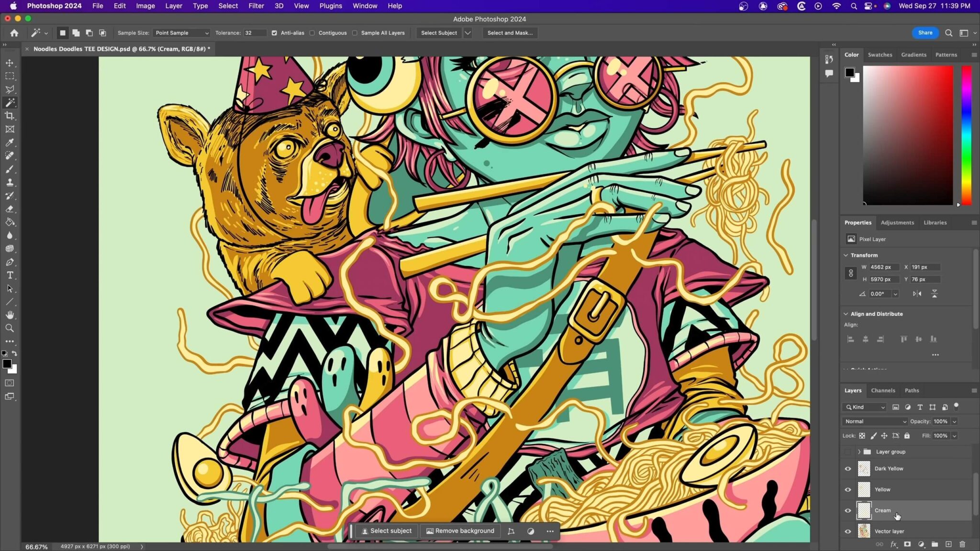The image size is (980, 551).
Task: Select the Zoom tool in toolbar
Action: pyautogui.click(x=10, y=328)
